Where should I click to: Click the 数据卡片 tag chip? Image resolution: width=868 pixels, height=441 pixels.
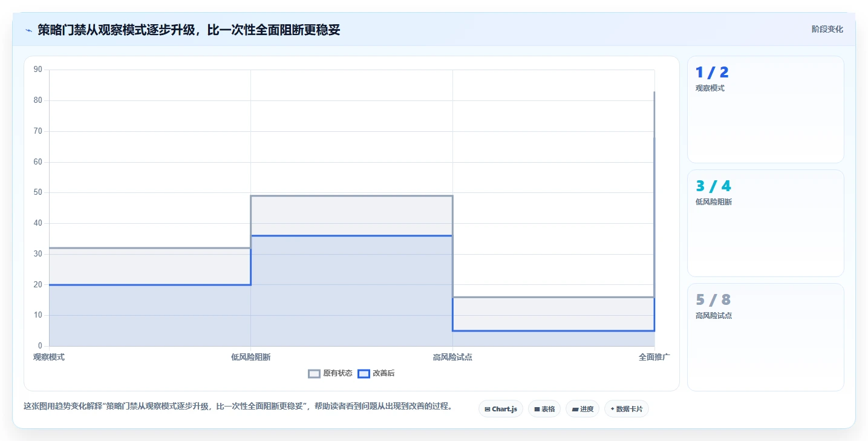click(x=627, y=409)
